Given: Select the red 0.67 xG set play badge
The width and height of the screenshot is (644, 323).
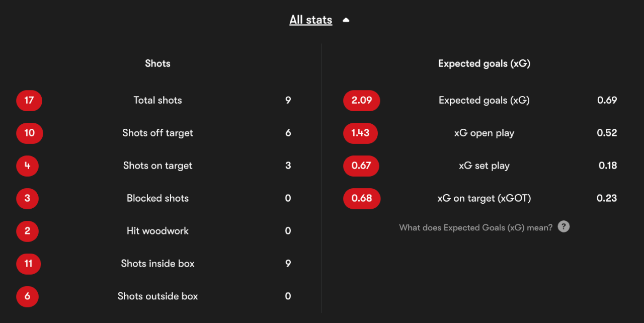Looking at the screenshot, I should pyautogui.click(x=361, y=166).
